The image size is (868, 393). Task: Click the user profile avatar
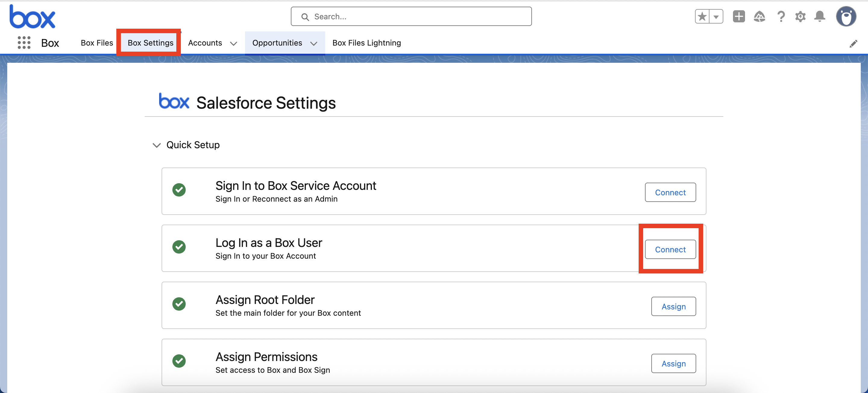click(846, 17)
